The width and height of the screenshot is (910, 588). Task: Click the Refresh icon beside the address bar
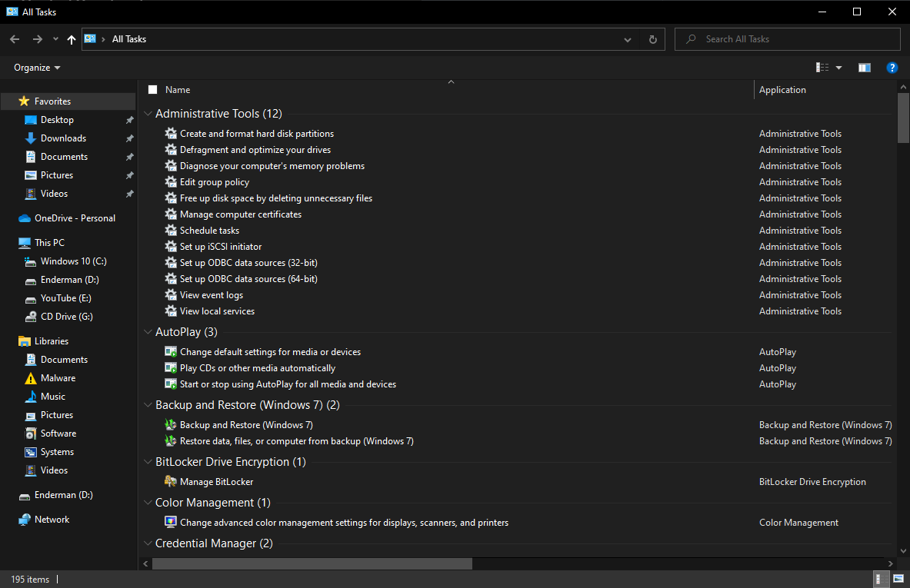652,38
